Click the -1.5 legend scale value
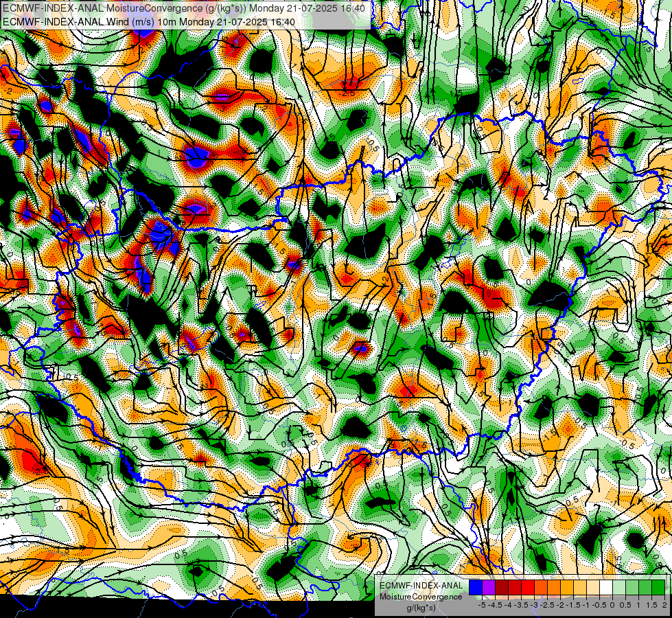The image size is (672, 618). (573, 605)
